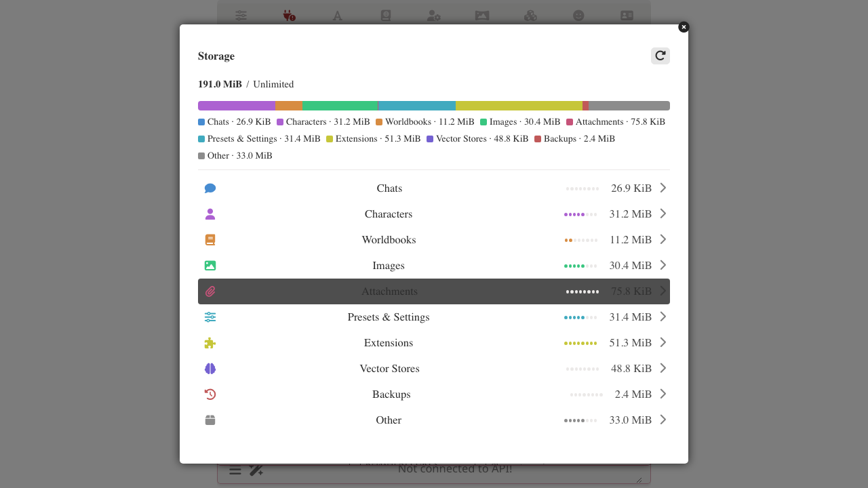Click the Presets & Settings sliders icon
This screenshot has height=488, width=868.
210,317
